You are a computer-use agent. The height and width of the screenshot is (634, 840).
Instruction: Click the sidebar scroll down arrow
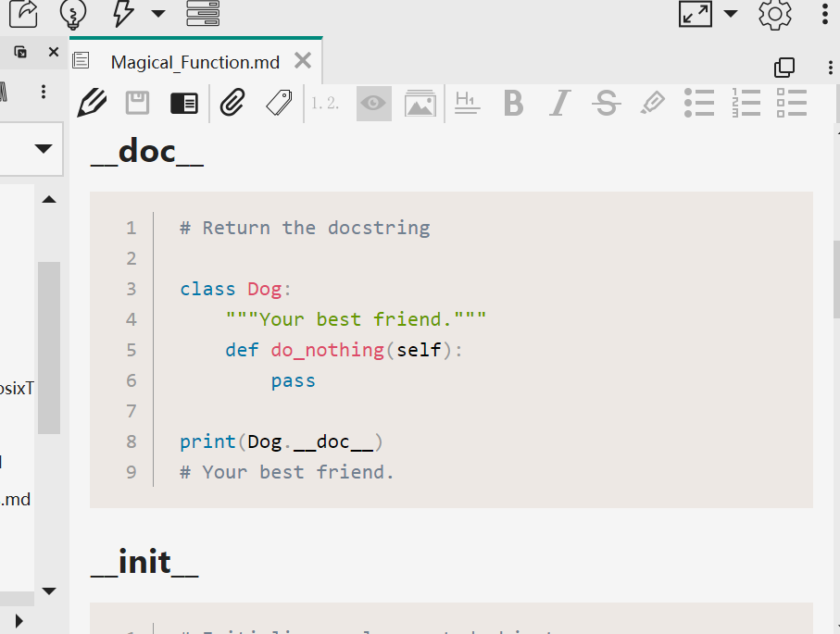[49, 591]
